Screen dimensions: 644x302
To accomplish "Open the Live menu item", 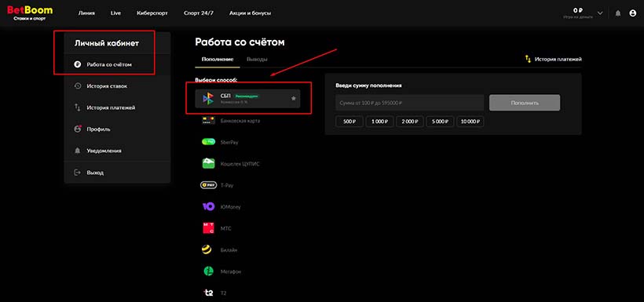I will point(115,13).
